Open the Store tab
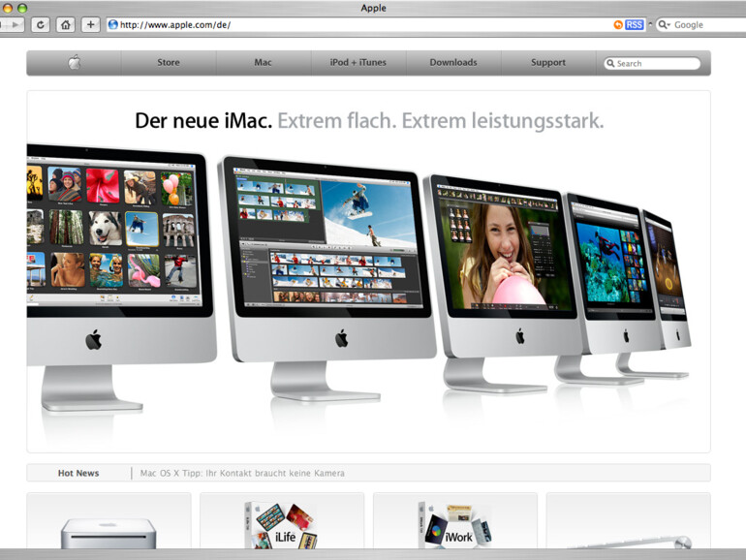 click(x=169, y=62)
